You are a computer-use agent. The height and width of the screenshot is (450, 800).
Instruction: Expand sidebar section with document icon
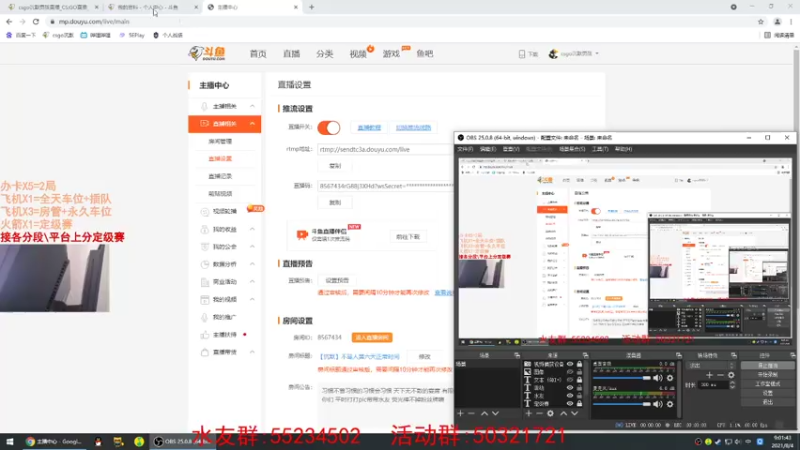click(252, 282)
